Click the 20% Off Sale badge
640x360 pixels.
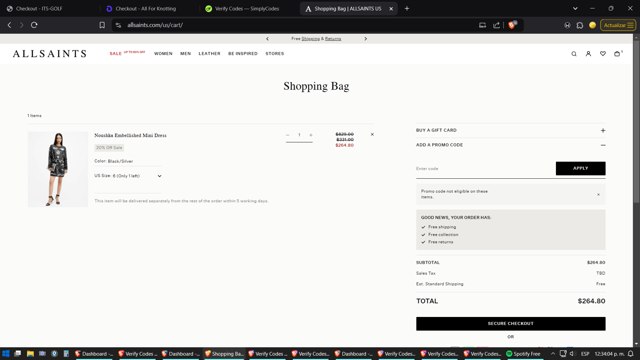click(109, 148)
